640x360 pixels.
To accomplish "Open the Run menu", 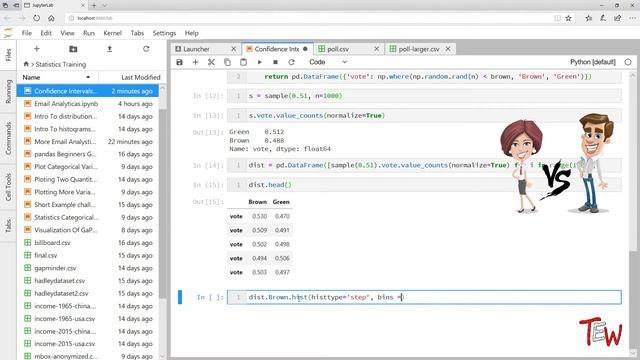I will [x=89, y=33].
